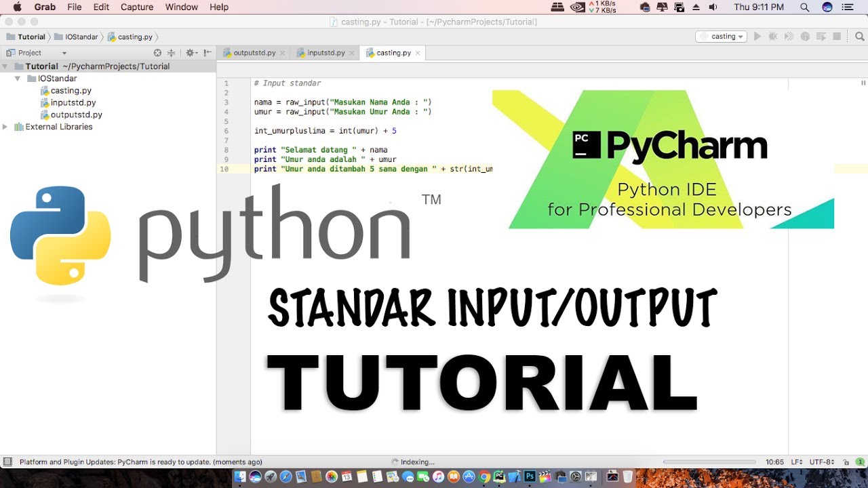
Task: Open Search Everywhere magnifier in PyCharm toolbar
Action: click(x=859, y=37)
